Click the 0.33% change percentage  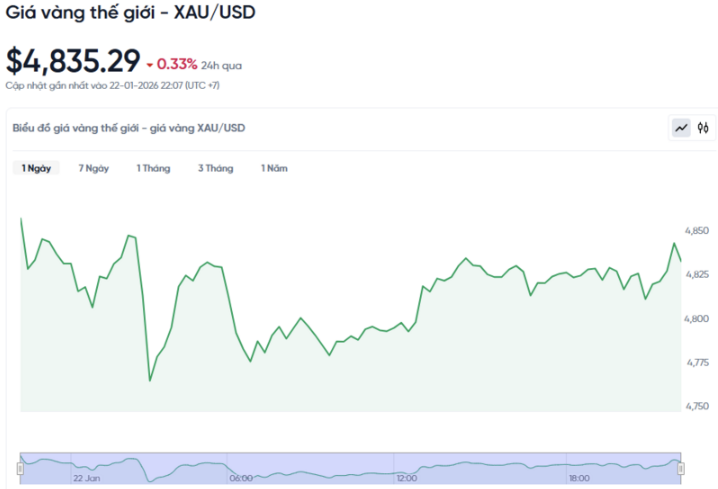177,65
